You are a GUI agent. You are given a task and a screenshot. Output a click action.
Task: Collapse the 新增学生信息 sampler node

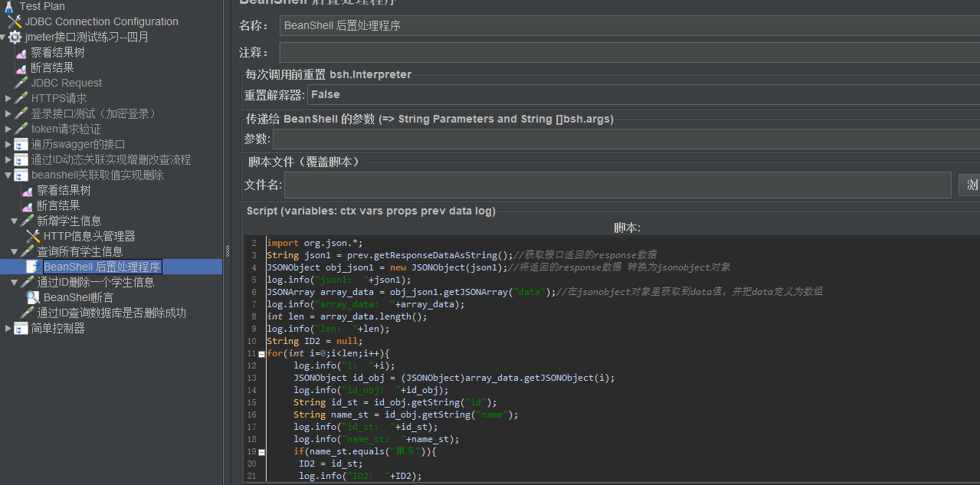[x=15, y=221]
